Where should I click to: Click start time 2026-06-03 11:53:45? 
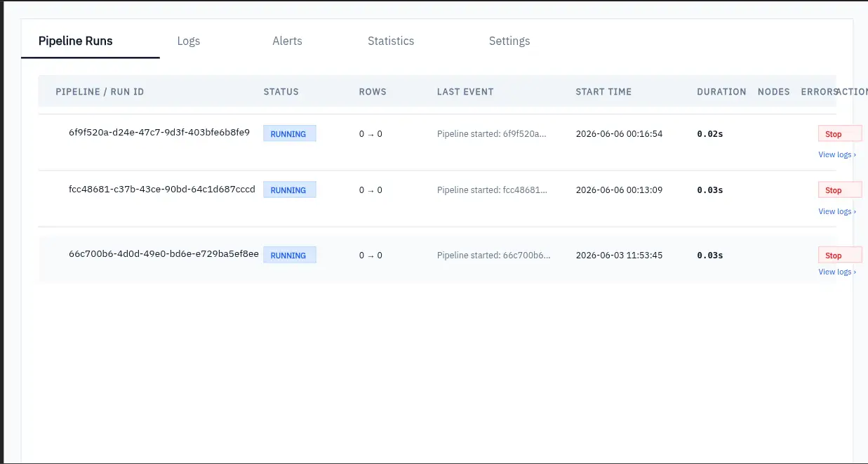point(619,255)
